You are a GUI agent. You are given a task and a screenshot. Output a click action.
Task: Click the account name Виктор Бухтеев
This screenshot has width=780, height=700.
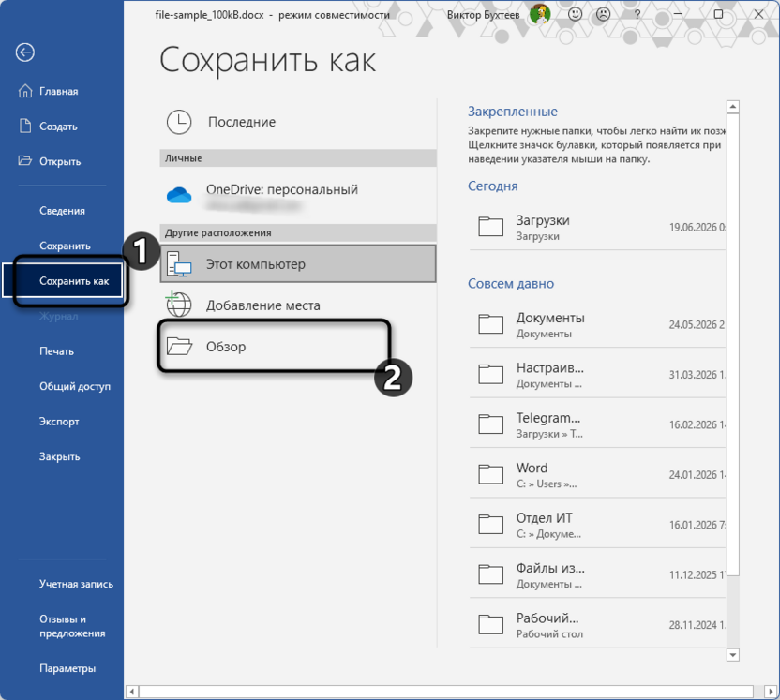click(483, 15)
